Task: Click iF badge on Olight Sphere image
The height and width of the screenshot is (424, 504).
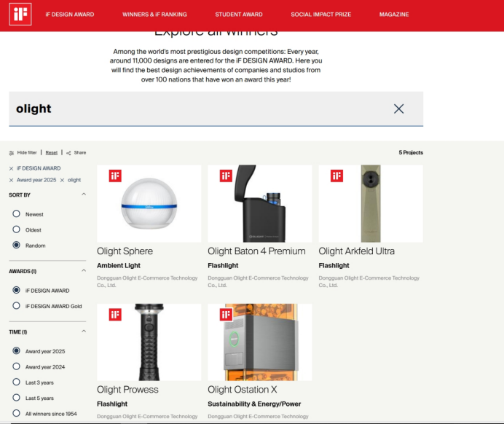Action: [x=115, y=176]
